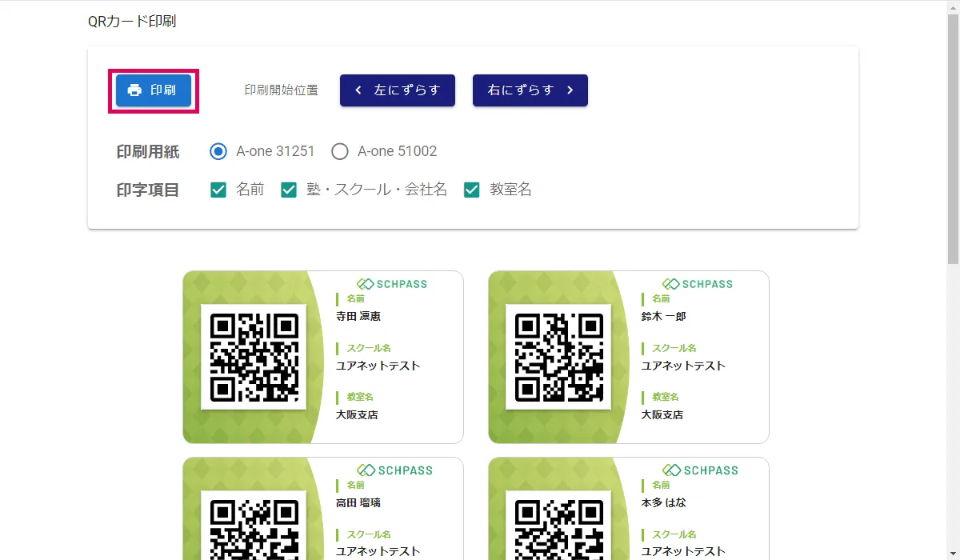The width and height of the screenshot is (960, 560).
Task: Select the QR code on 寺田 凛恵's card
Action: coord(254,358)
